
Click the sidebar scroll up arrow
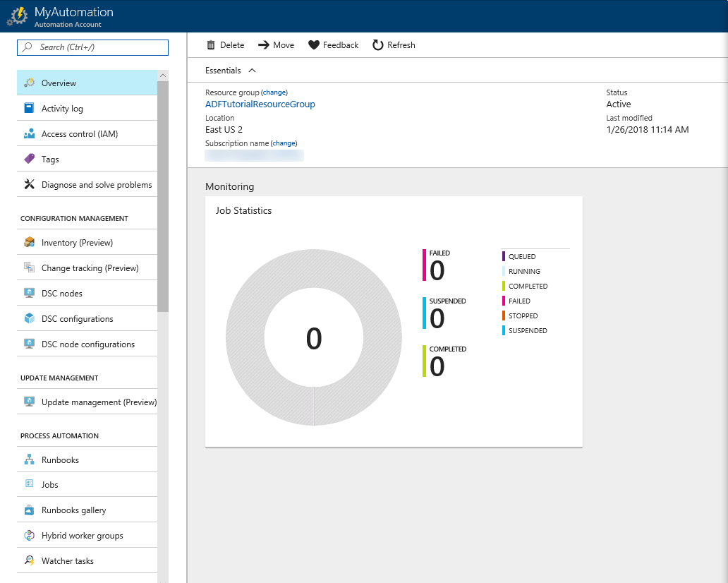click(163, 76)
